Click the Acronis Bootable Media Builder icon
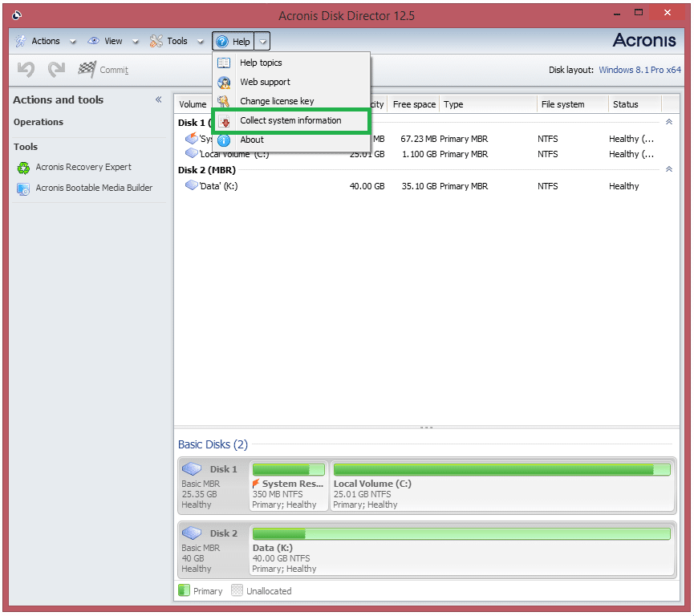The image size is (694, 616). [23, 189]
